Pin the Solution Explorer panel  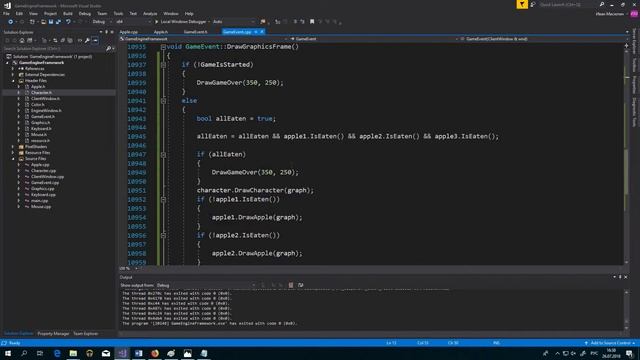107,32
